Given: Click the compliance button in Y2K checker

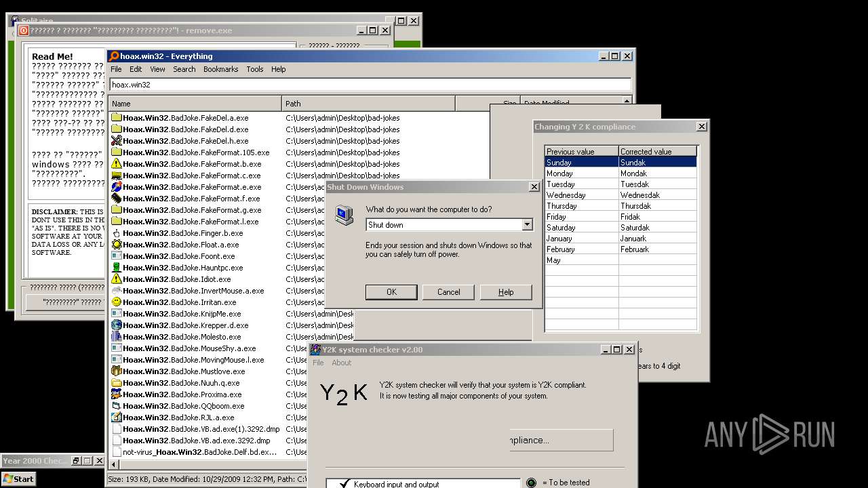Looking at the screenshot, I should tap(561, 440).
